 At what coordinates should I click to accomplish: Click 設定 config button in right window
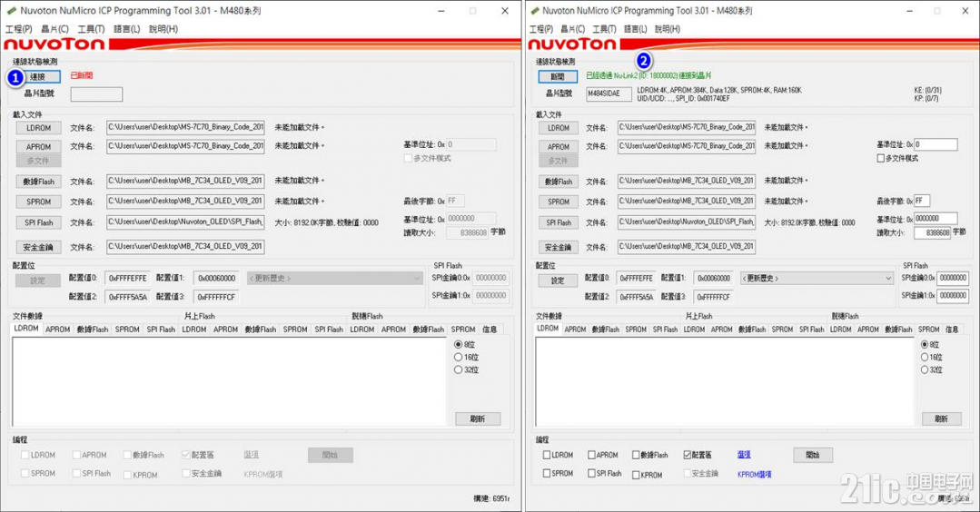point(558,281)
